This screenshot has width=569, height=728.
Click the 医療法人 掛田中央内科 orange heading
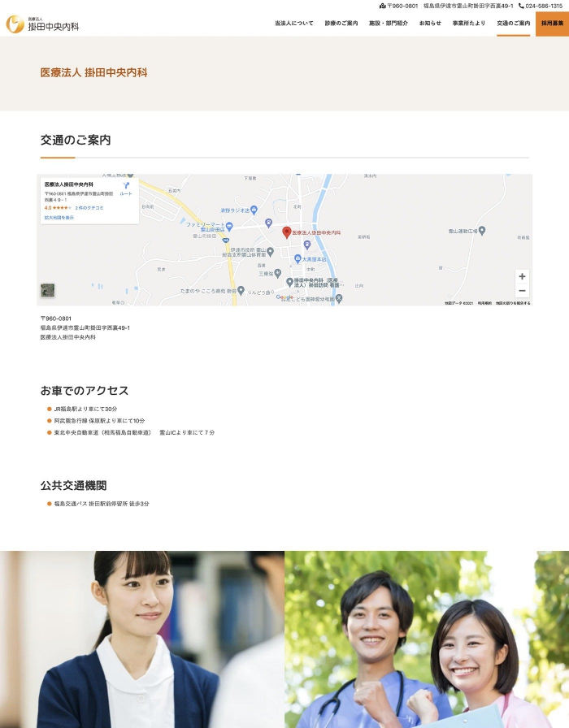(x=93, y=72)
